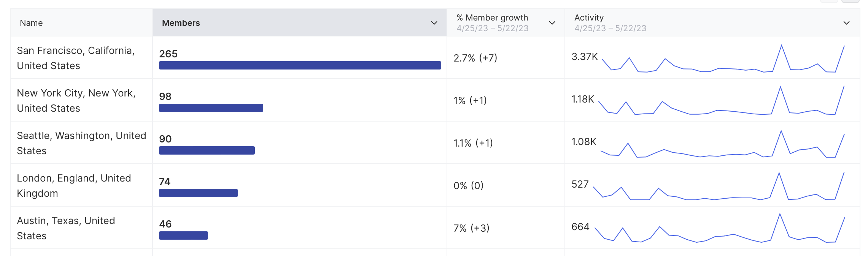Click the London 74 members bar
The height and width of the screenshot is (256, 868).
coord(198,193)
